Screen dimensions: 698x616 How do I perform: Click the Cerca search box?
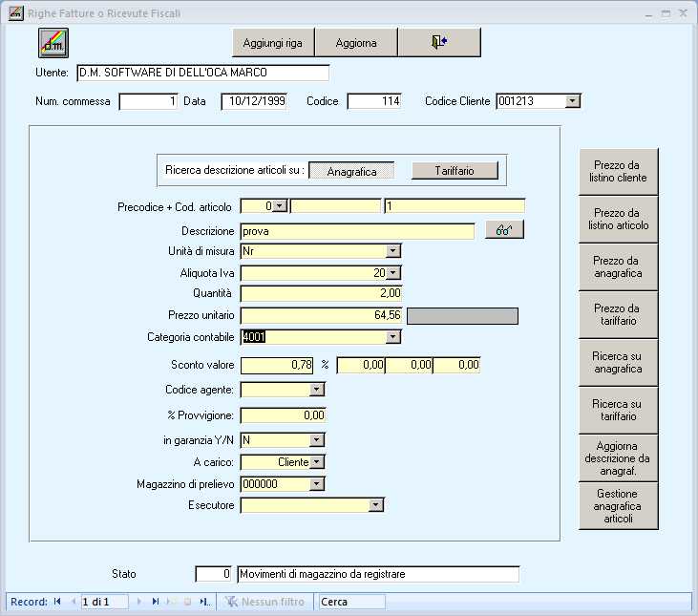click(351, 602)
